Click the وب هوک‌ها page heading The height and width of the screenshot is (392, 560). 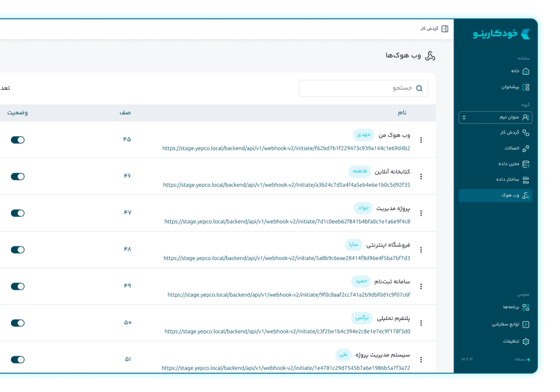click(403, 56)
